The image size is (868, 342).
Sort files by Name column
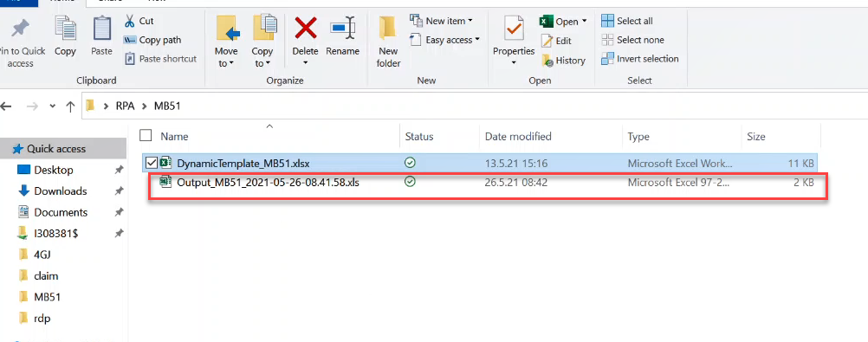tap(174, 136)
